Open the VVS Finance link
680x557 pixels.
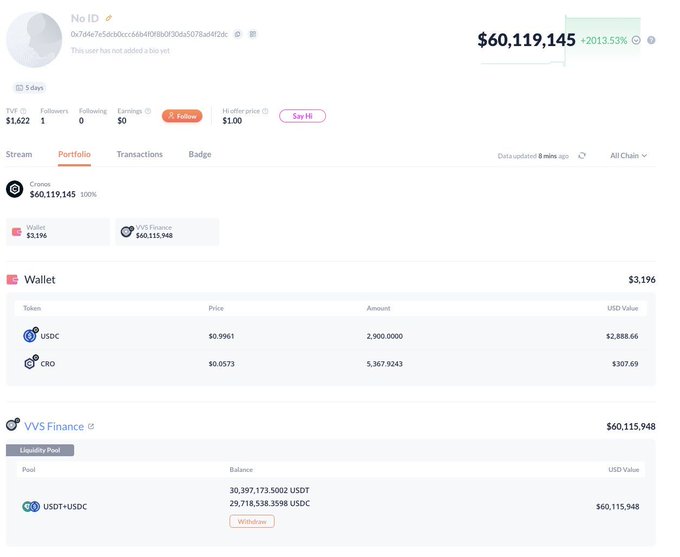[x=54, y=426]
